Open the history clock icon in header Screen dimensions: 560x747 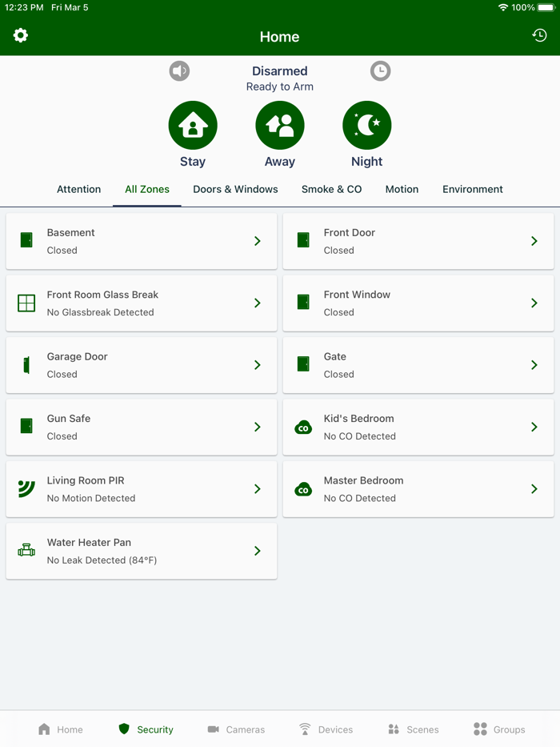click(x=539, y=35)
